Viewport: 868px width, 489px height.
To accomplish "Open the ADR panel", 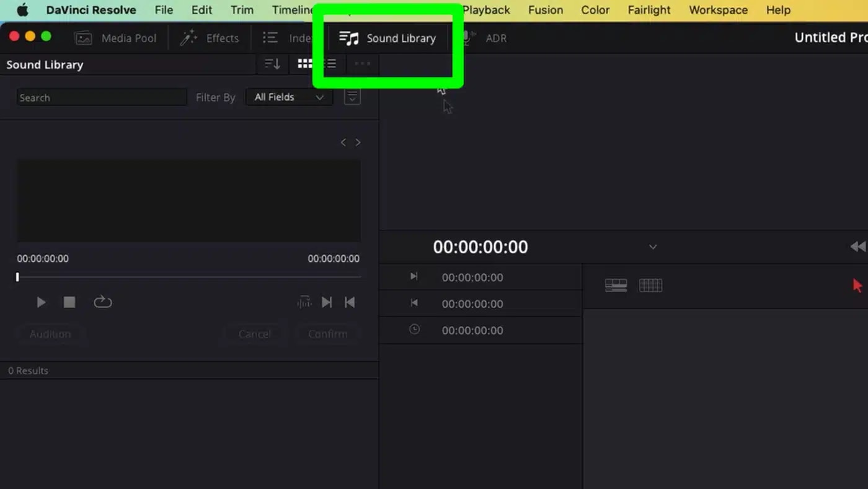I will click(485, 38).
